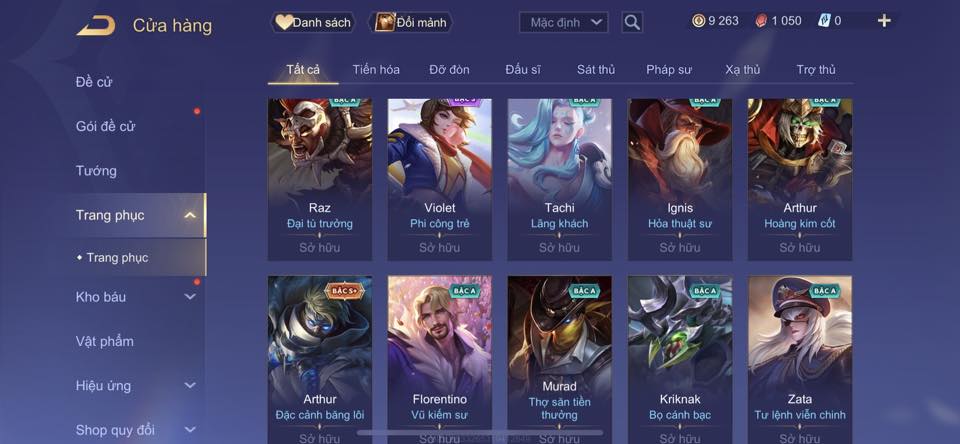Tap the plus icon to add currency
The height and width of the screenshot is (444, 960).
[x=883, y=21]
